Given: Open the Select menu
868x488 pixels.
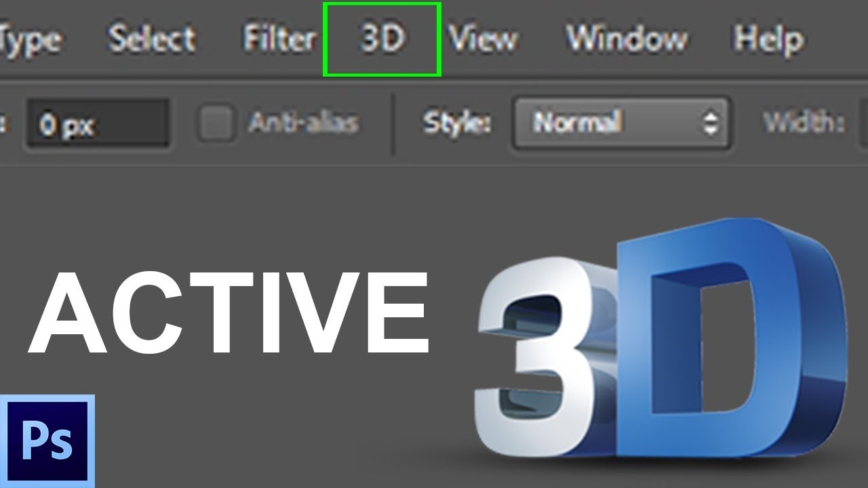Looking at the screenshot, I should [151, 39].
